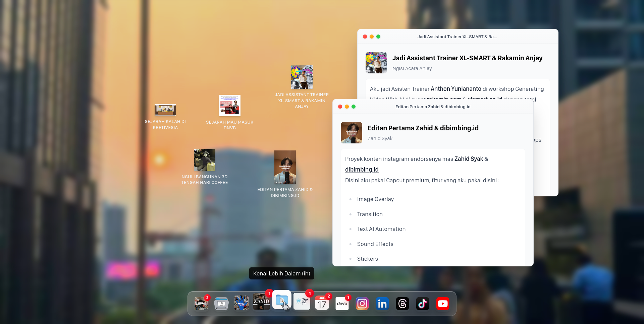Click the Editan Pertama window header thumbnail
The width and height of the screenshot is (644, 324).
(352, 133)
